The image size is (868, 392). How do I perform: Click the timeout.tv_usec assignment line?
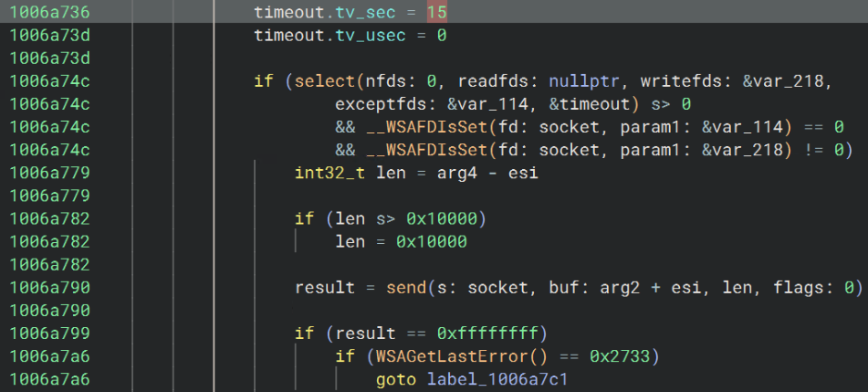(350, 36)
